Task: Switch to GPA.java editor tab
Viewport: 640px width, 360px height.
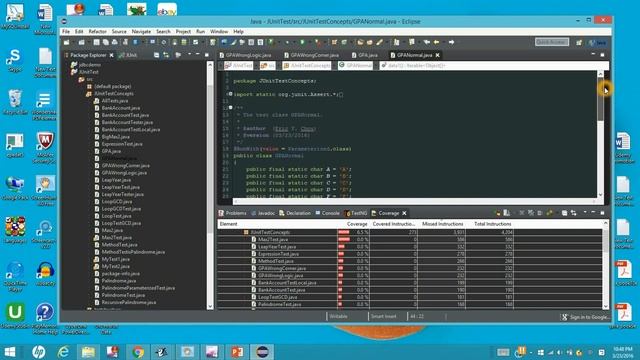Action: point(365,55)
